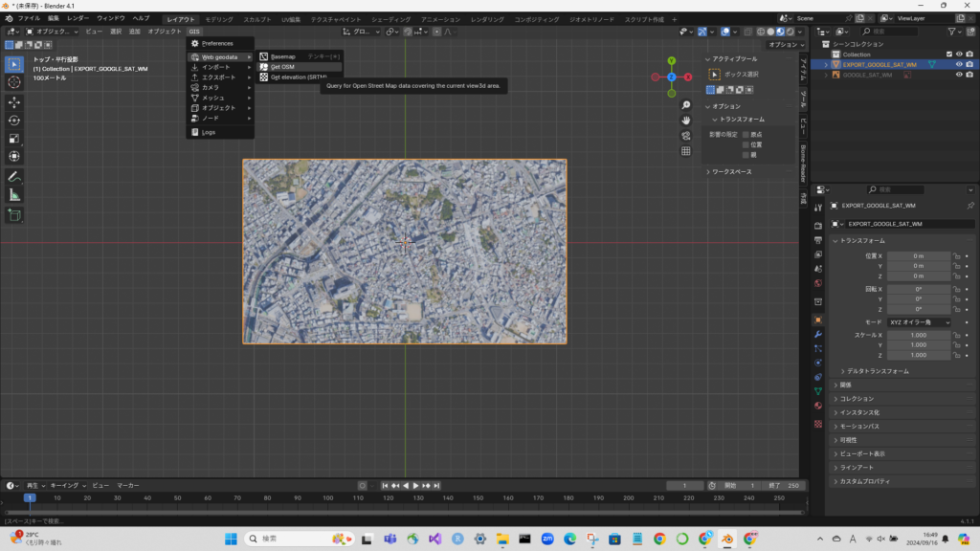Open Blender from the Windows taskbar

[728, 540]
